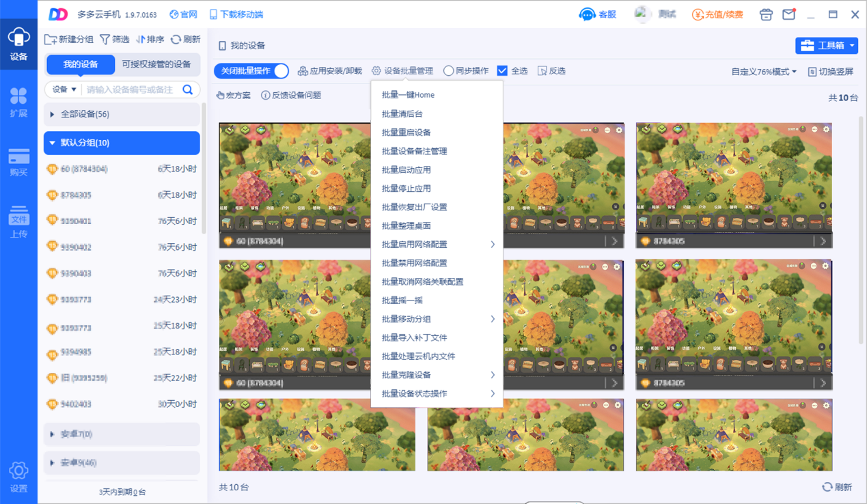Open the mail envelope icon

(788, 14)
